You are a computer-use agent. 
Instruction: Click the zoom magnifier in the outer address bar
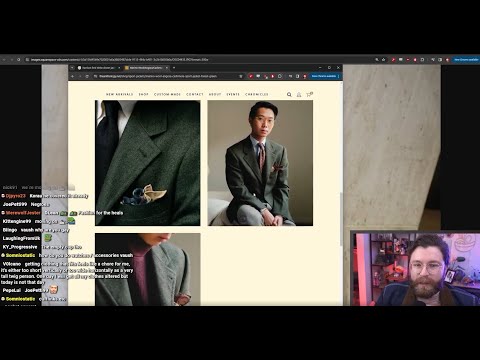coord(377,60)
